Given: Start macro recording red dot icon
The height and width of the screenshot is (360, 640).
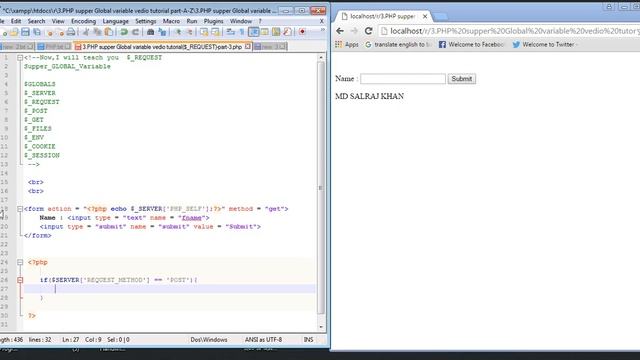Looking at the screenshot, I should [x=302, y=32].
